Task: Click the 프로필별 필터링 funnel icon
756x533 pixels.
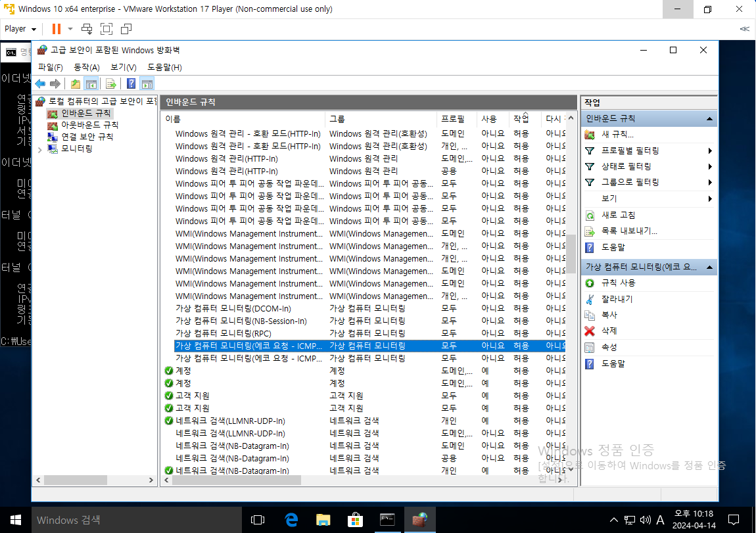Action: [x=589, y=151]
